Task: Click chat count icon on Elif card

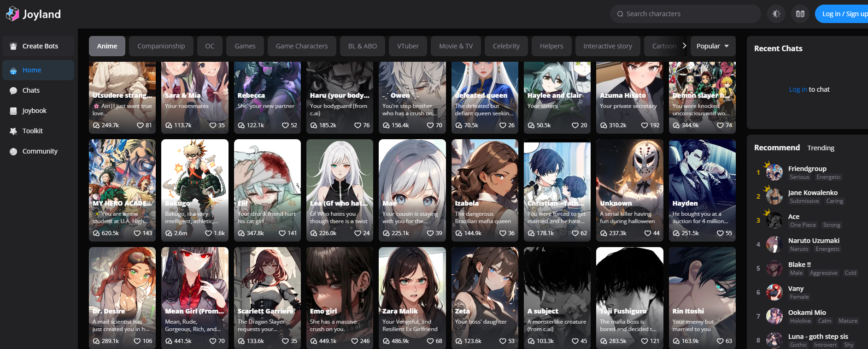Action: tap(241, 233)
